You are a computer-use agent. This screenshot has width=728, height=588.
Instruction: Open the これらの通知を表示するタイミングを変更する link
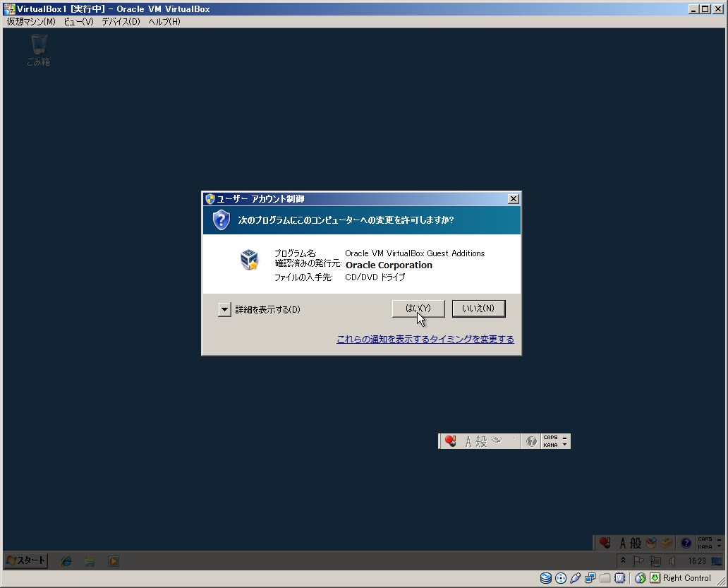click(425, 339)
